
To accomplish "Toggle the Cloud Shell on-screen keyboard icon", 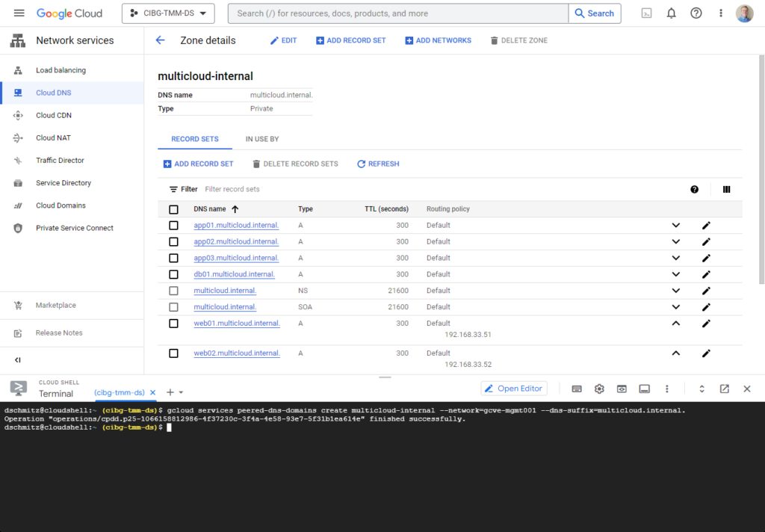I will pyautogui.click(x=577, y=389).
